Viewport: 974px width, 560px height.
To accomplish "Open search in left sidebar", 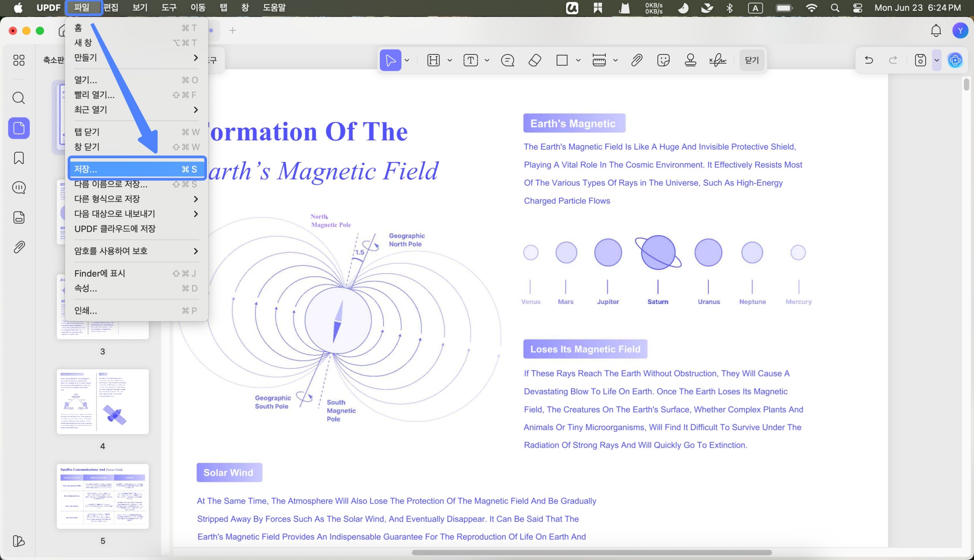I will click(x=19, y=98).
